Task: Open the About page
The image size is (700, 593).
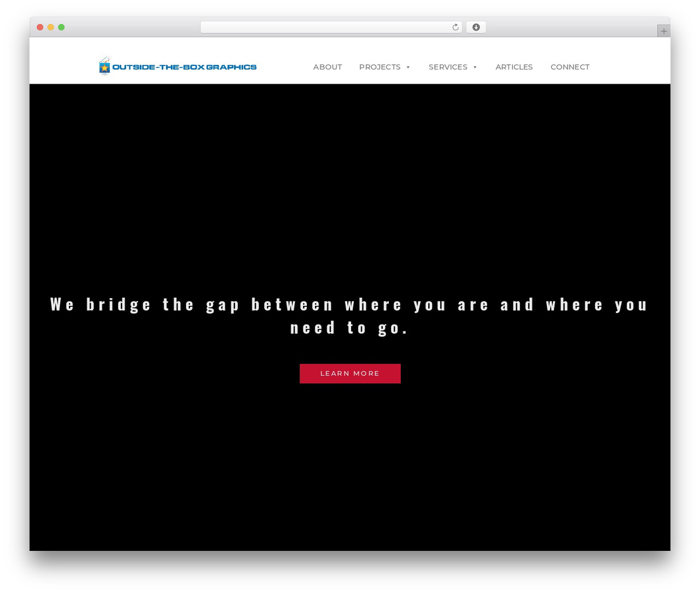Action: click(x=328, y=67)
